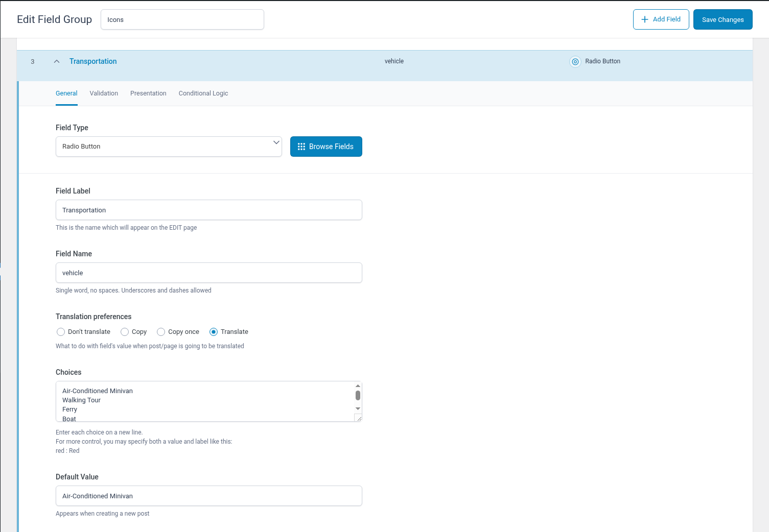This screenshot has height=532, width=769.
Task: Collapse the Transportation field row chevron
Action: coord(57,61)
